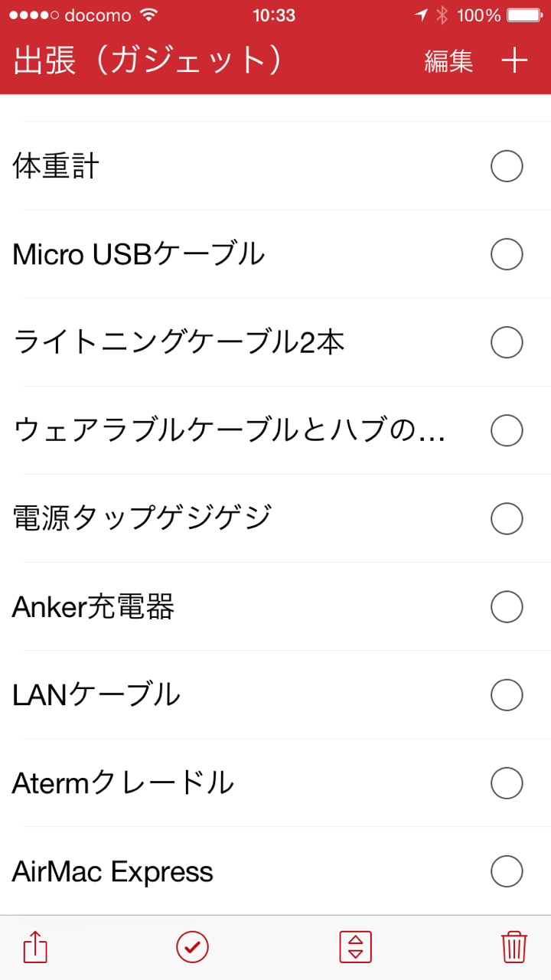The width and height of the screenshot is (551, 980).
Task: Tick the AirMac Express checkbox
Action: (507, 871)
